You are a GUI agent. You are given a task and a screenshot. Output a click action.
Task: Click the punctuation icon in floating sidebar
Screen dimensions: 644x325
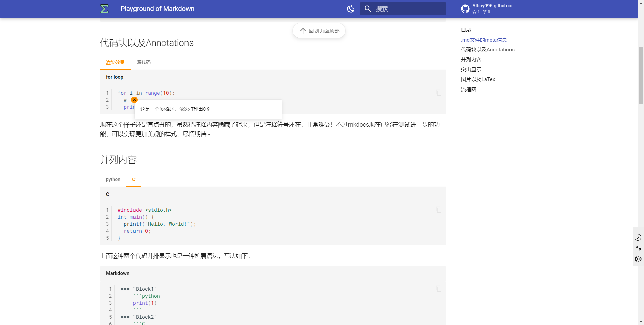638,248
